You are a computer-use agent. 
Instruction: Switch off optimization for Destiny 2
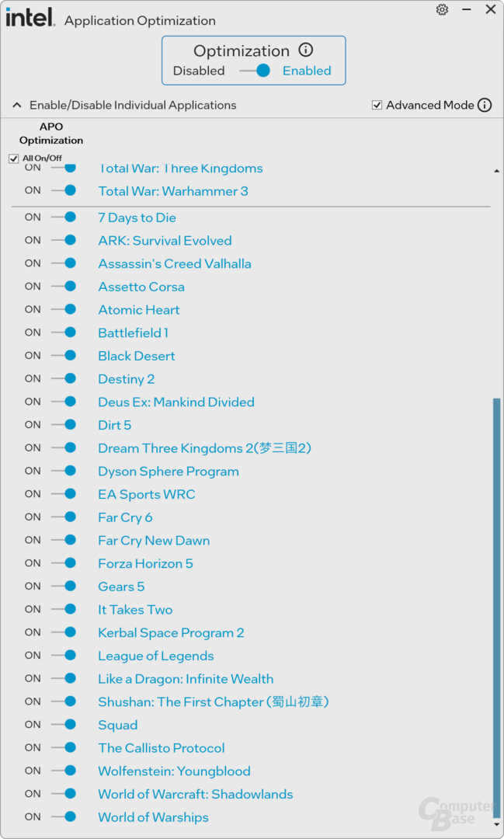coord(64,379)
